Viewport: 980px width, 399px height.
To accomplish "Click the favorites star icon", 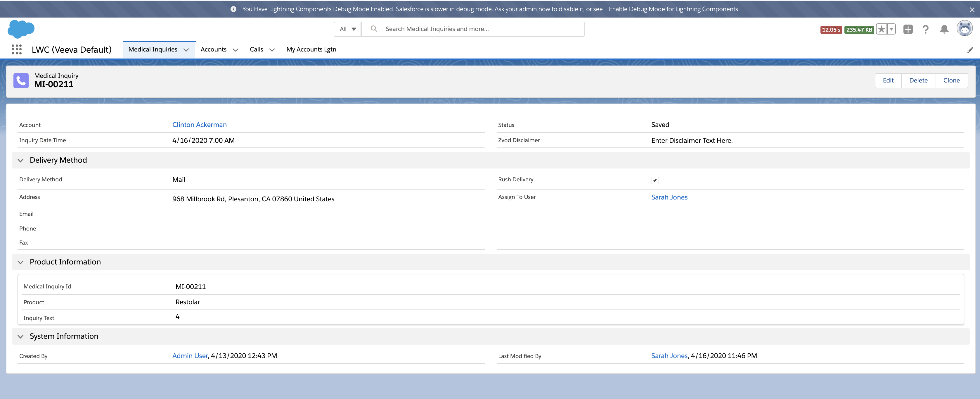I will pos(881,29).
